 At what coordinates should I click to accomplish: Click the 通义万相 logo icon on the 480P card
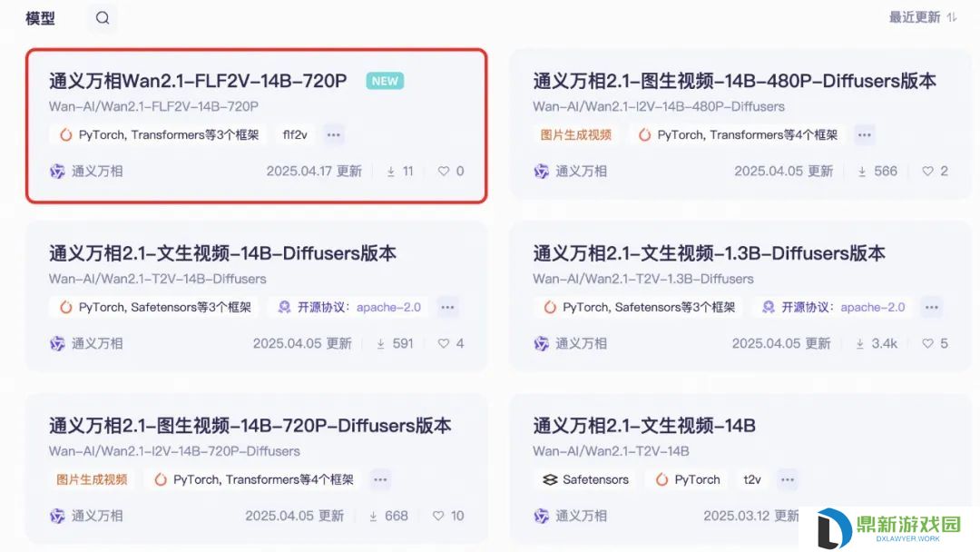click(x=541, y=172)
